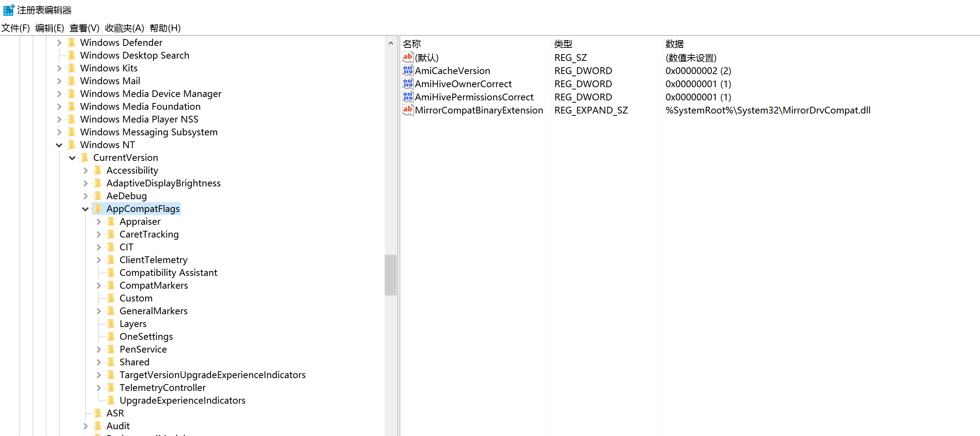
Task: Select the Compatibility Assistant key
Action: pyautogui.click(x=168, y=272)
